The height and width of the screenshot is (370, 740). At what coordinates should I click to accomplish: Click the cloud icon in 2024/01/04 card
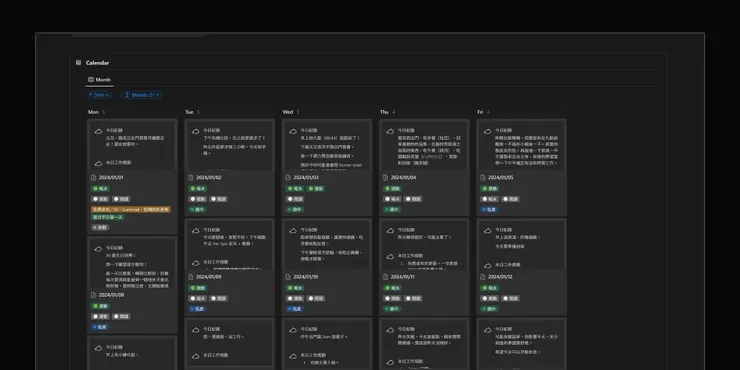pos(390,131)
